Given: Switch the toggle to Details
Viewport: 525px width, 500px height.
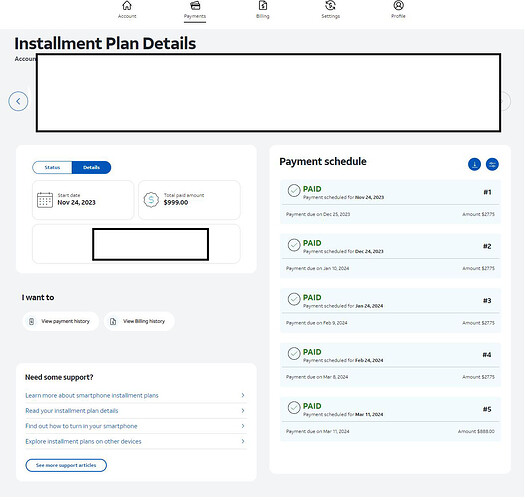Looking at the screenshot, I should [x=91, y=167].
